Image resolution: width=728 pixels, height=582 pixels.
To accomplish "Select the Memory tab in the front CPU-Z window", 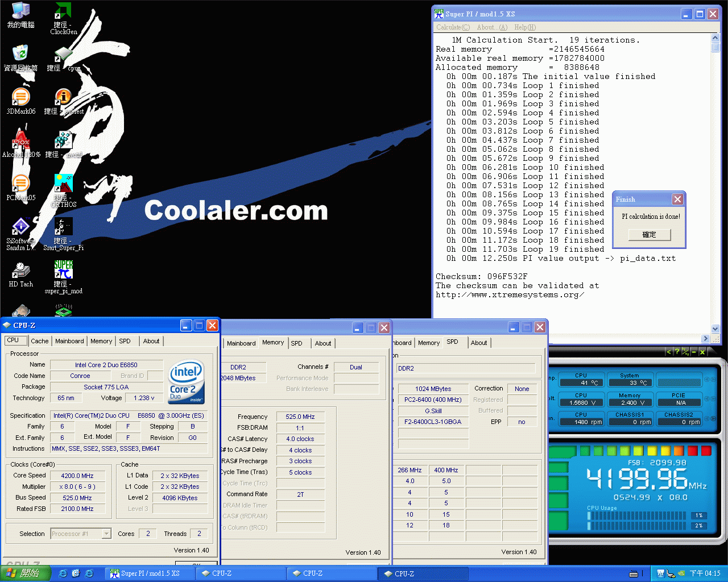I will click(x=101, y=341).
